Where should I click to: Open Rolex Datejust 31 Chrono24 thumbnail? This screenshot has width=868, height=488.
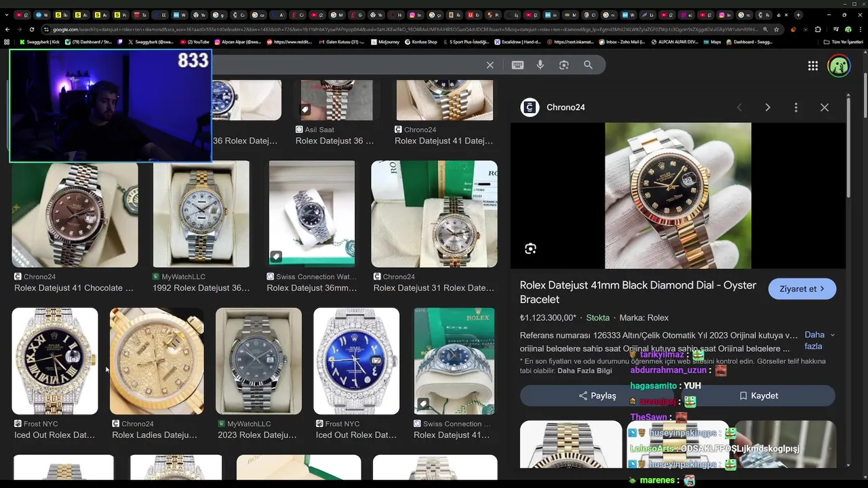pyautogui.click(x=434, y=213)
